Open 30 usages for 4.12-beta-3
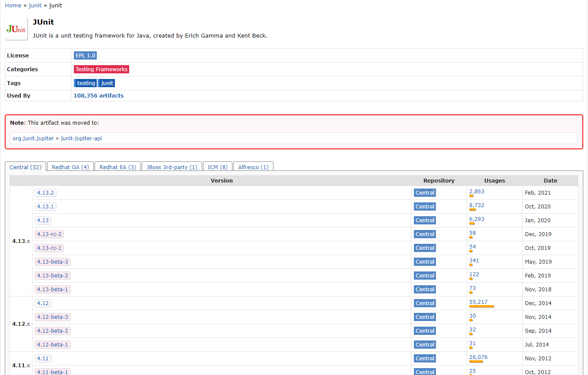 click(x=473, y=316)
